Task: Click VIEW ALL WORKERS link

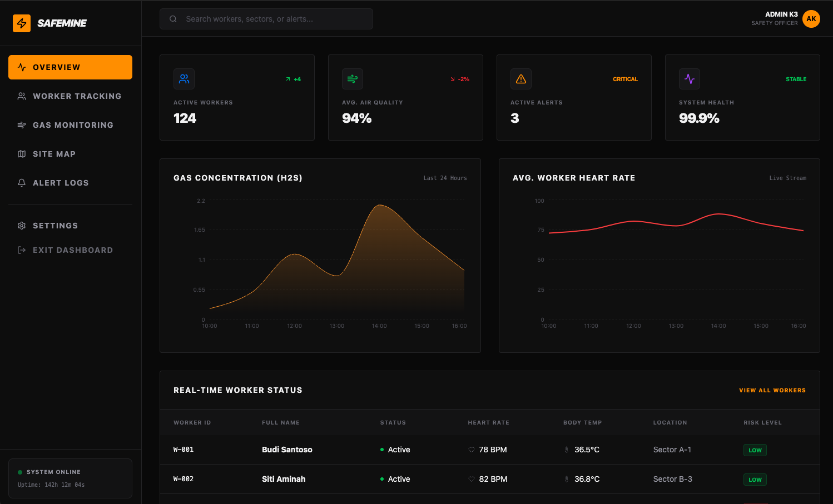Action: click(x=772, y=390)
